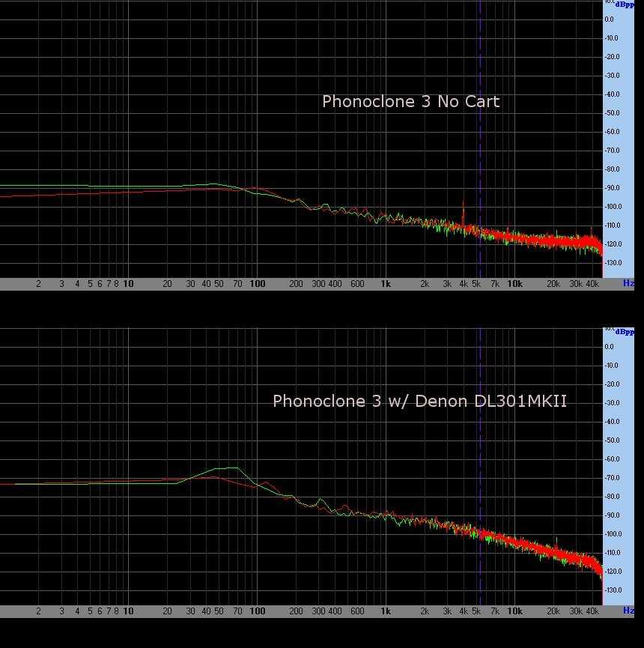Click the '20' frequency label under Denon DL301MKII plot
Image resolution: width=644 pixels, height=648 pixels.
pyautogui.click(x=167, y=611)
